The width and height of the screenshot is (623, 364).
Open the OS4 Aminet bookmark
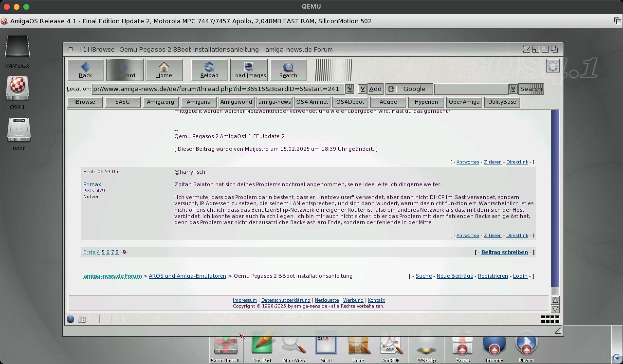coord(312,102)
